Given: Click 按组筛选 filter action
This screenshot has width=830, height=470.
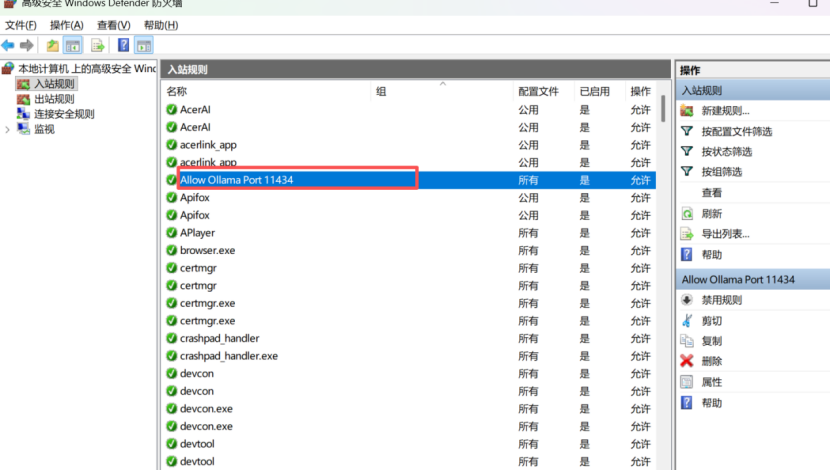Looking at the screenshot, I should [x=721, y=171].
